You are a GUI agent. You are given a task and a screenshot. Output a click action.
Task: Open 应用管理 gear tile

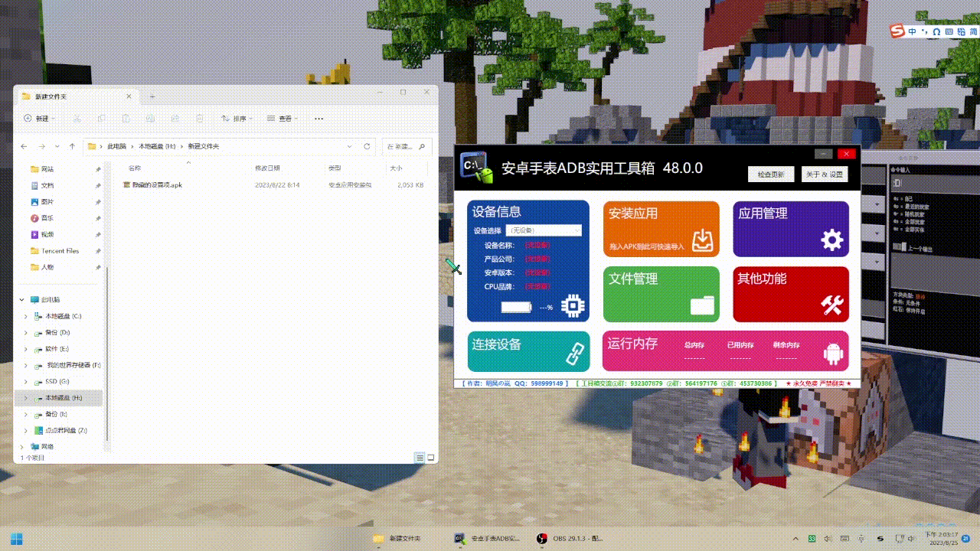coord(791,228)
